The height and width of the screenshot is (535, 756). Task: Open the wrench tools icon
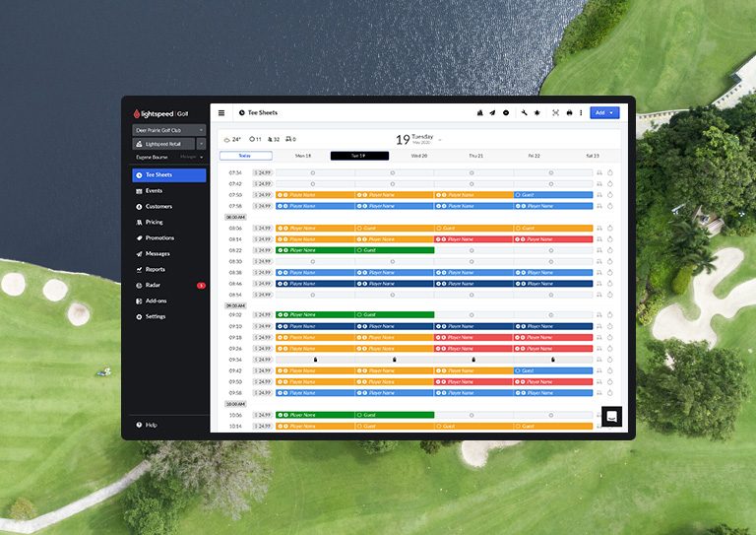coord(524,113)
